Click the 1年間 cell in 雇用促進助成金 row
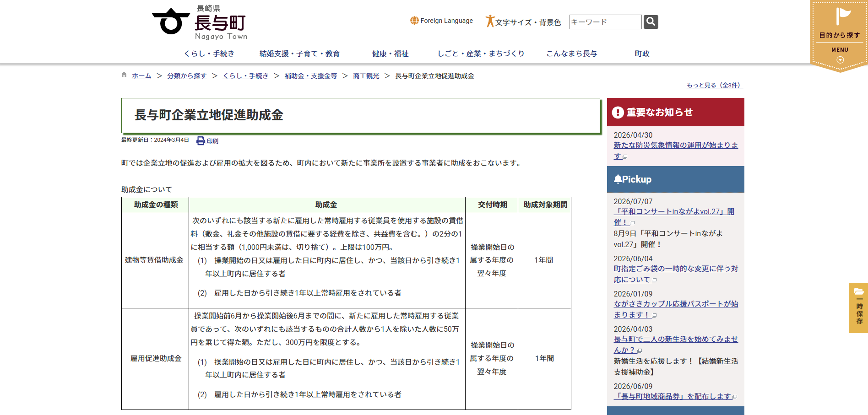The height and width of the screenshot is (415, 868). click(x=544, y=358)
